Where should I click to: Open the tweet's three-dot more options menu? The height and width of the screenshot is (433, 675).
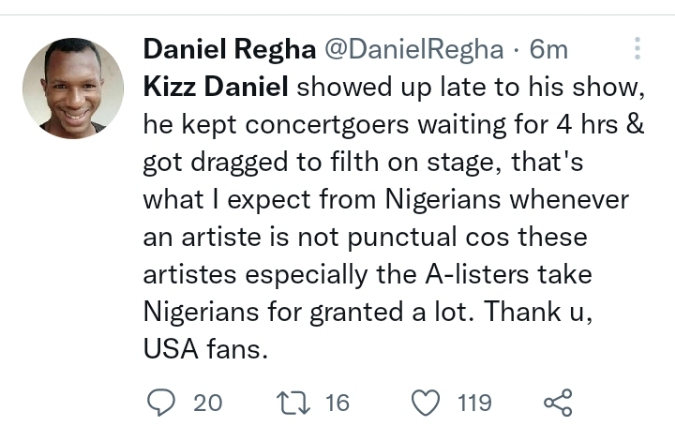(638, 49)
